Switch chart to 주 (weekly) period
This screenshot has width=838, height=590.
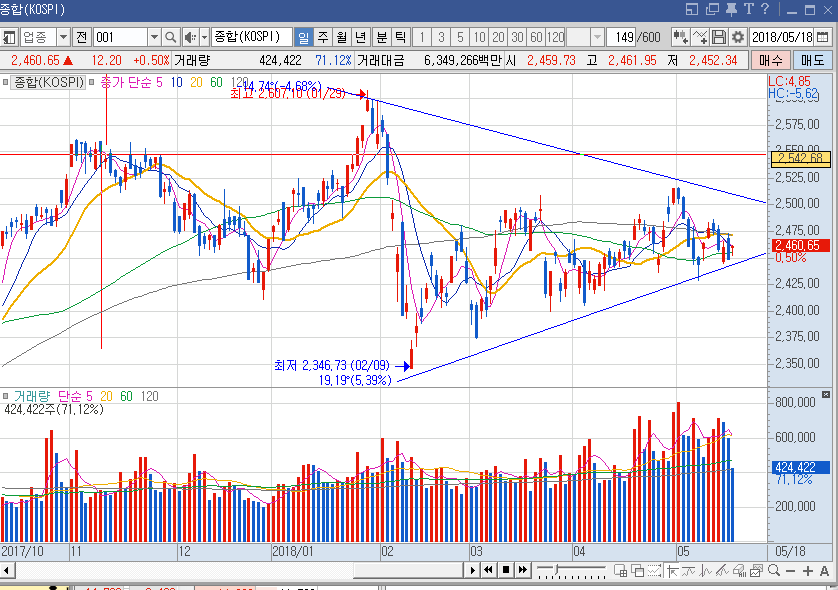[x=322, y=37]
